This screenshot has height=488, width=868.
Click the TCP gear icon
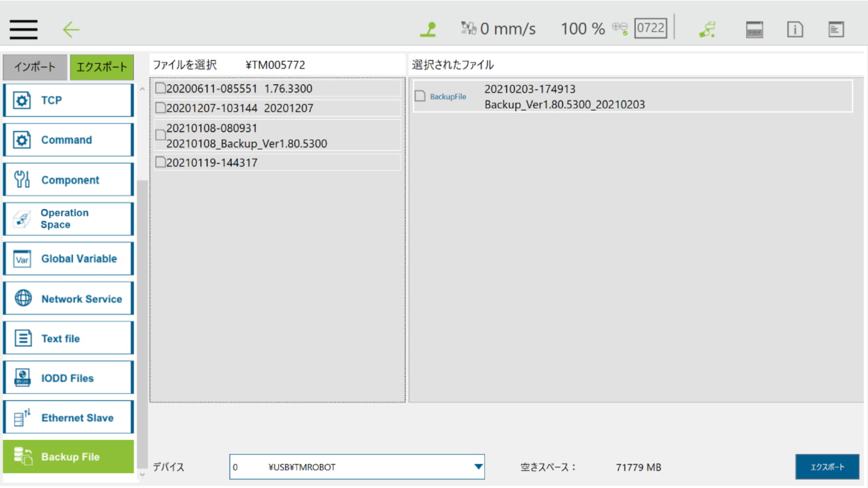[x=22, y=100]
